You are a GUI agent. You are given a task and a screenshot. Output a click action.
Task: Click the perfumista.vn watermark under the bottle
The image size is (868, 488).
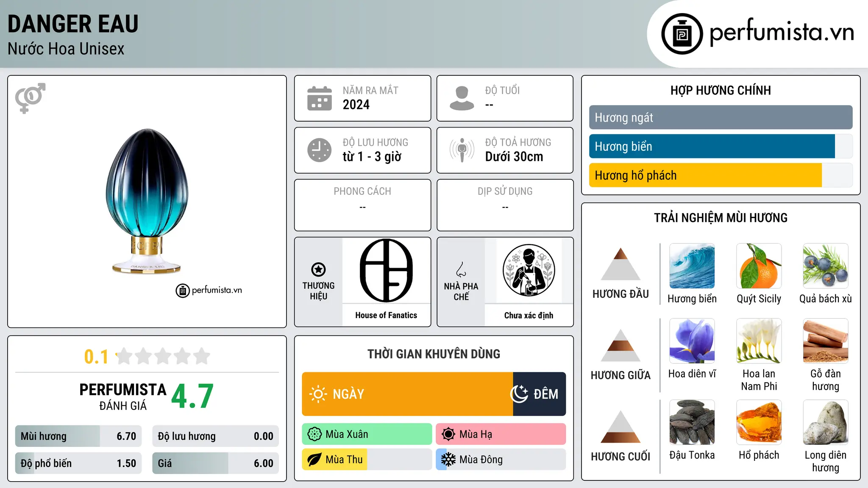pos(209,291)
